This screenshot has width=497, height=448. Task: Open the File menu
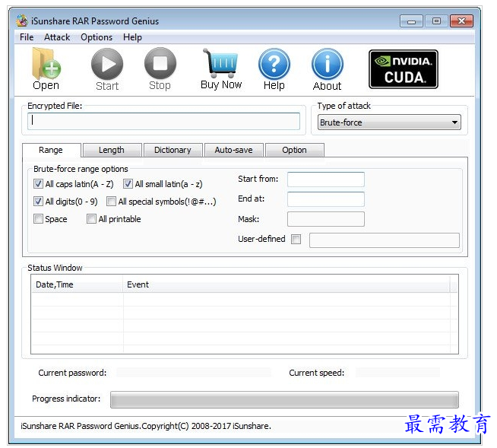27,37
